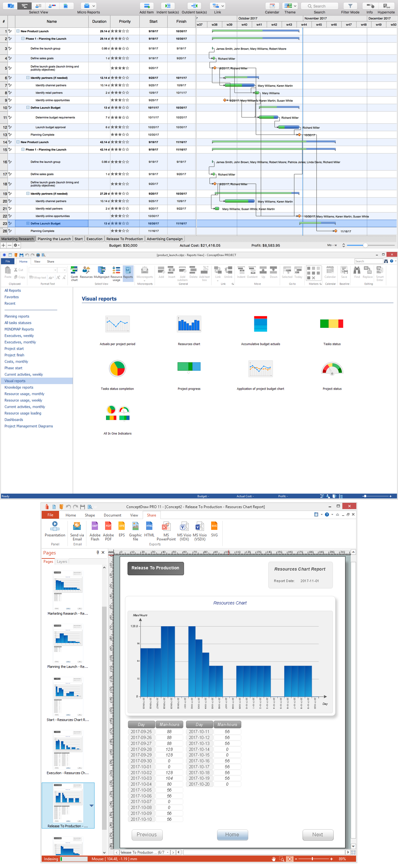Image resolution: width=398 pixels, height=868 pixels.
Task: Switch to the third Select View mode button
Action: click(x=39, y=6)
